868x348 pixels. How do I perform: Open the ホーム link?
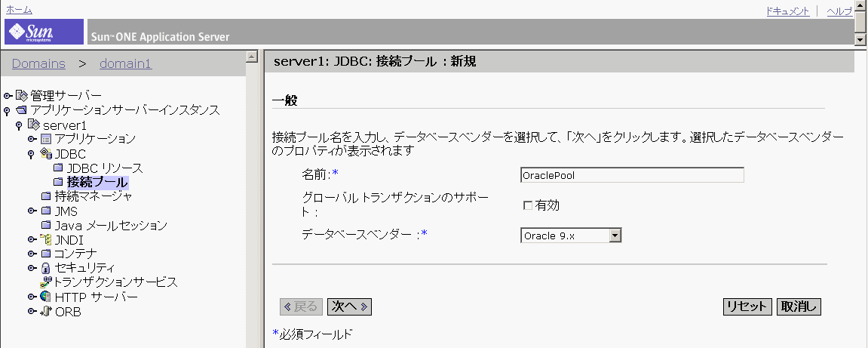pyautogui.click(x=19, y=10)
